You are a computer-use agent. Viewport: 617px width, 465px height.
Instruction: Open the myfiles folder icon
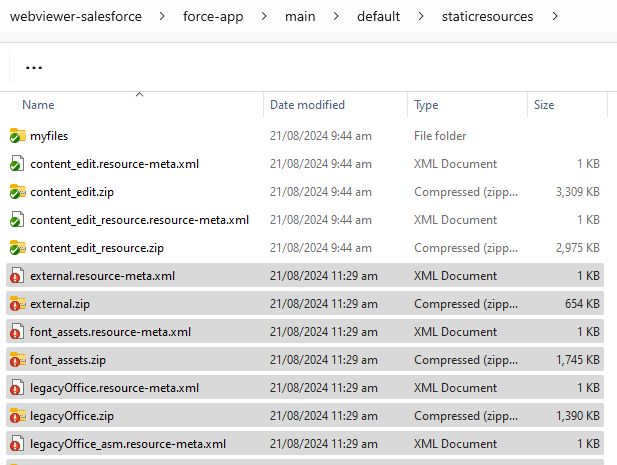[18, 136]
